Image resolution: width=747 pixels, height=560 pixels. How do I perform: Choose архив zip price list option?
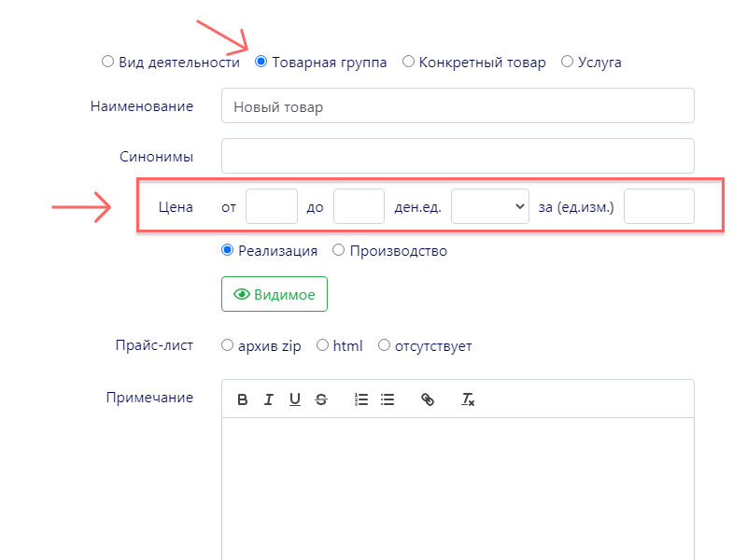(x=228, y=345)
